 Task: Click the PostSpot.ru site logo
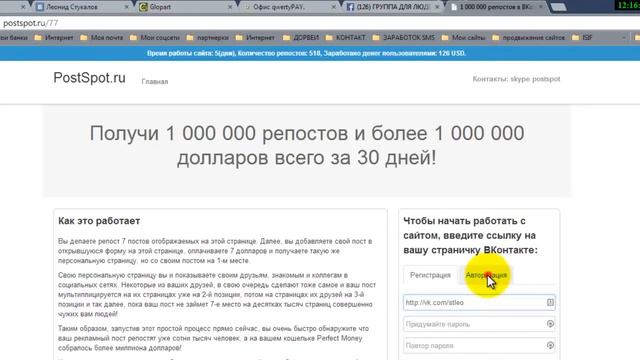coord(89,78)
